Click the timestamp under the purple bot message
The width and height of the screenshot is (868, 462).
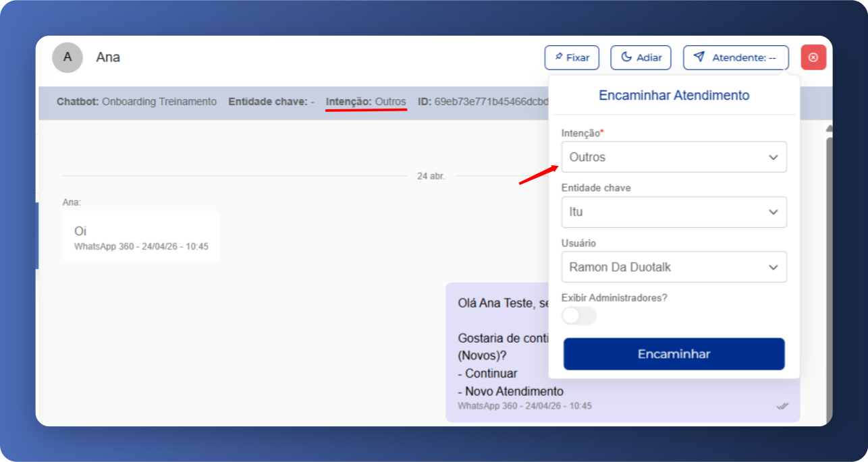pos(524,406)
